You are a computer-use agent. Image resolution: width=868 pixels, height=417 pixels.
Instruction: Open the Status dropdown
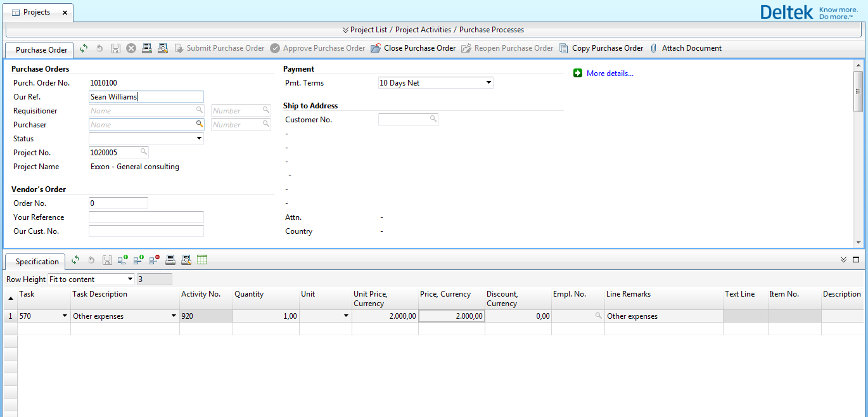tap(199, 139)
